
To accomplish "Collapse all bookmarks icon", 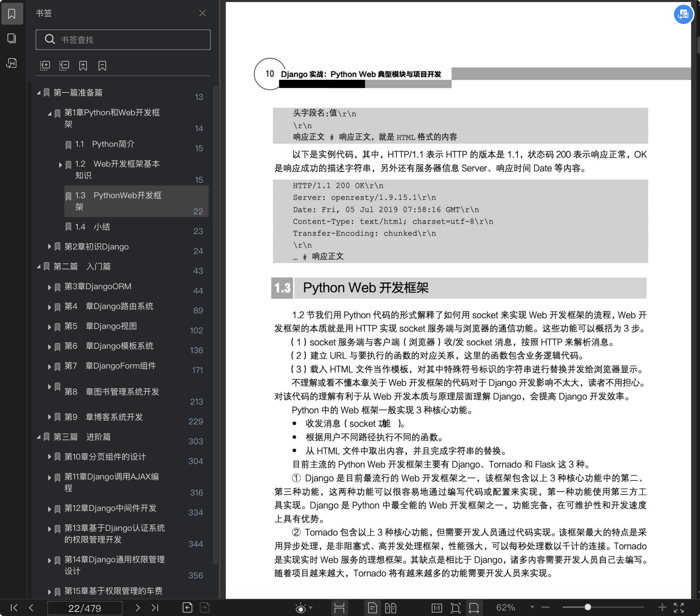I will click(64, 65).
